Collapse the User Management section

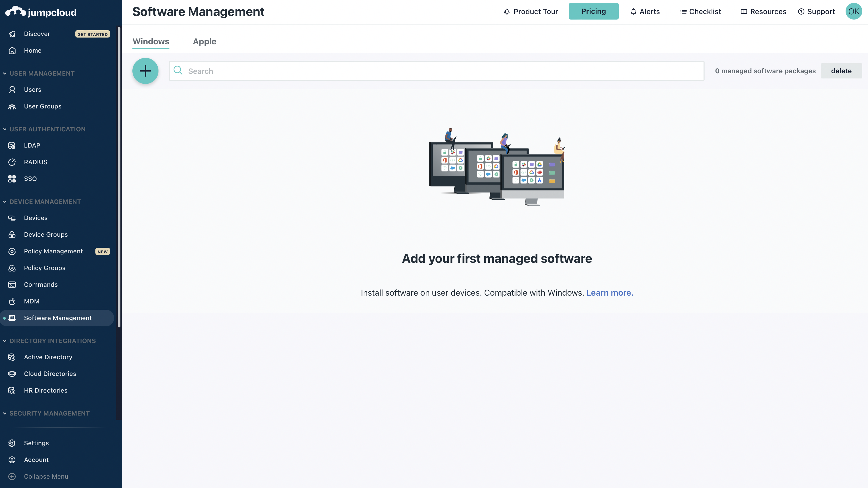point(5,74)
